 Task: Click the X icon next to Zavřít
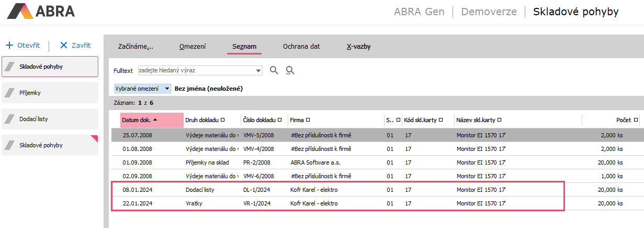pos(64,46)
